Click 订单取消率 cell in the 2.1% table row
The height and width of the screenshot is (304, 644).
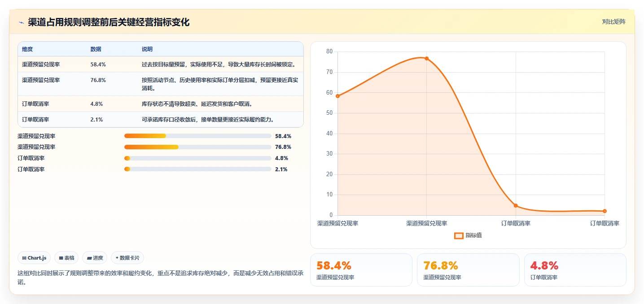(35, 120)
